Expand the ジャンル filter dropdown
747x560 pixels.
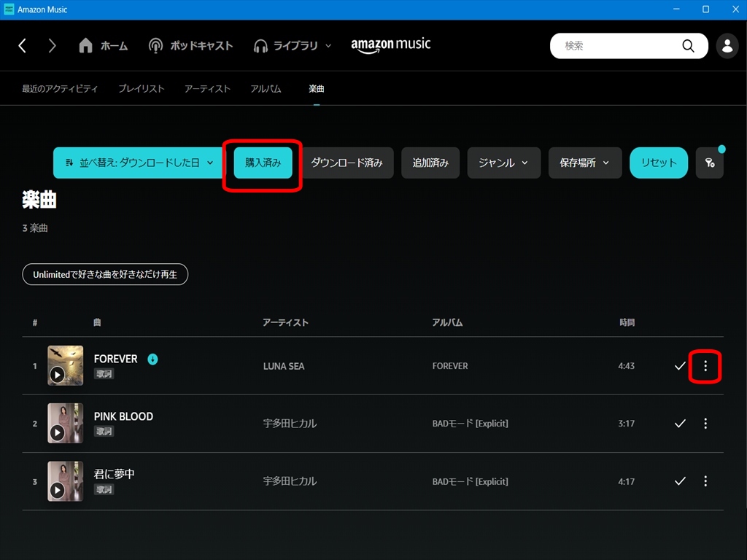pos(503,163)
